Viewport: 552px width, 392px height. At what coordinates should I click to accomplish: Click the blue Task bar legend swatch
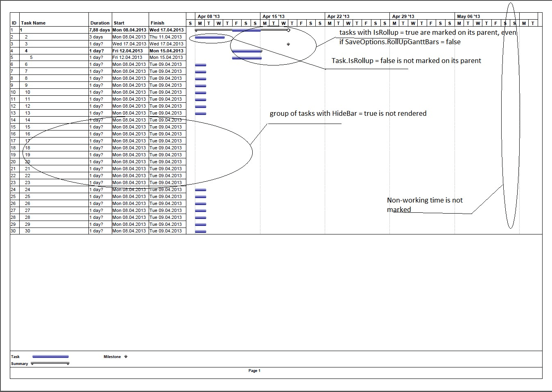[x=50, y=356]
